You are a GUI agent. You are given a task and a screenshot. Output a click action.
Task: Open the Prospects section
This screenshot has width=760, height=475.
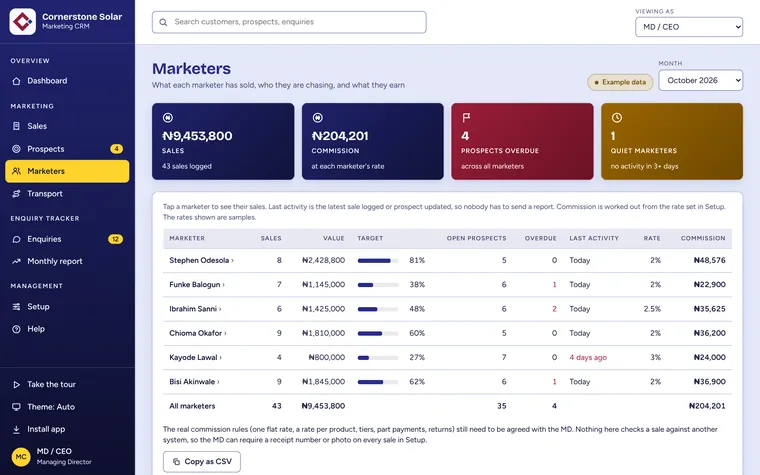pyautogui.click(x=67, y=149)
